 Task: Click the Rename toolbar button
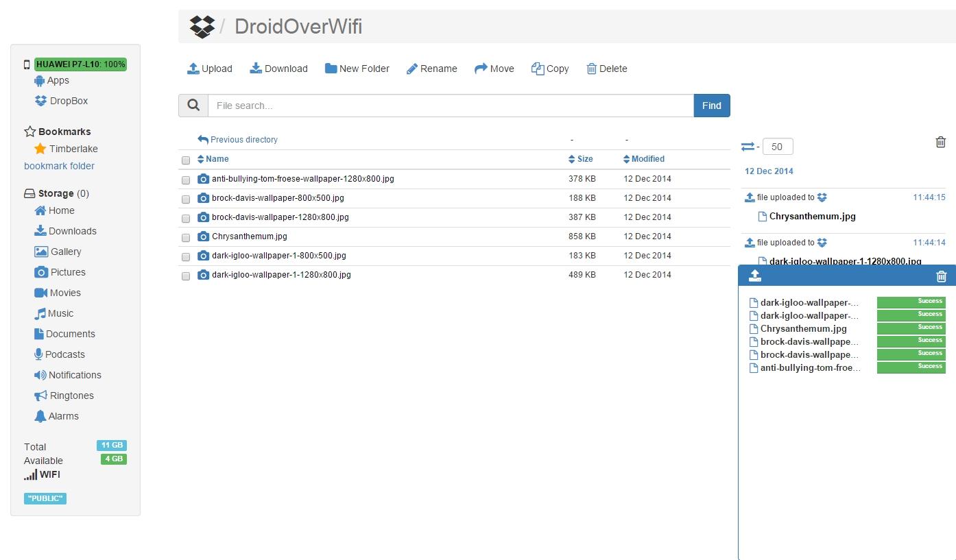tap(432, 69)
